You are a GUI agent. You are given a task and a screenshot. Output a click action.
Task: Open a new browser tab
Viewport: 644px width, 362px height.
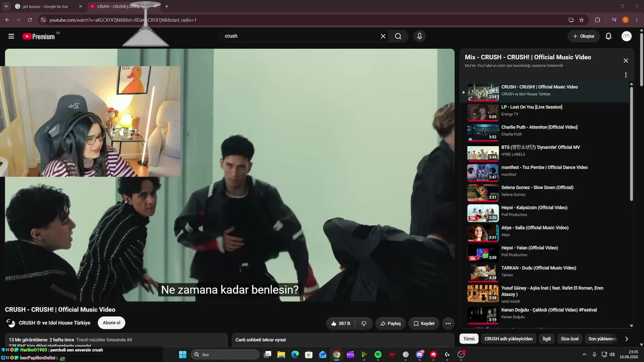coord(167,7)
